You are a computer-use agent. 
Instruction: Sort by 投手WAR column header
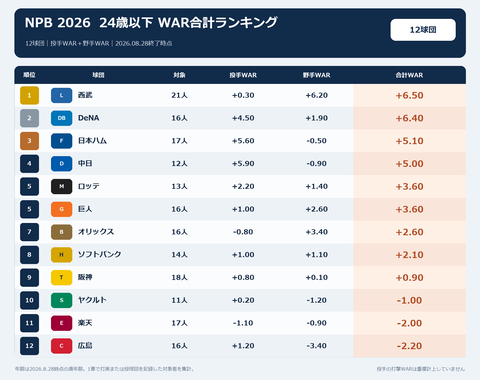point(243,75)
